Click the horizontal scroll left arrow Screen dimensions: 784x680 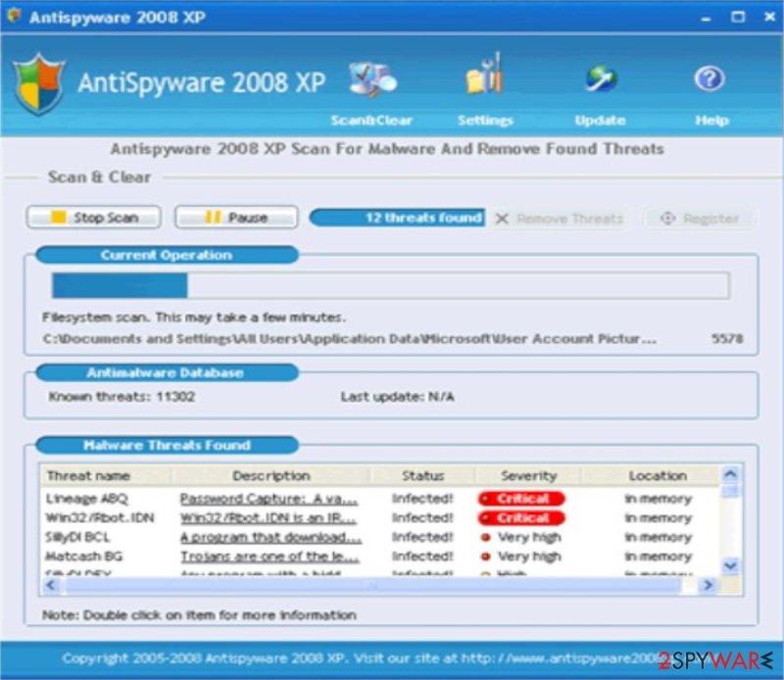[x=51, y=585]
